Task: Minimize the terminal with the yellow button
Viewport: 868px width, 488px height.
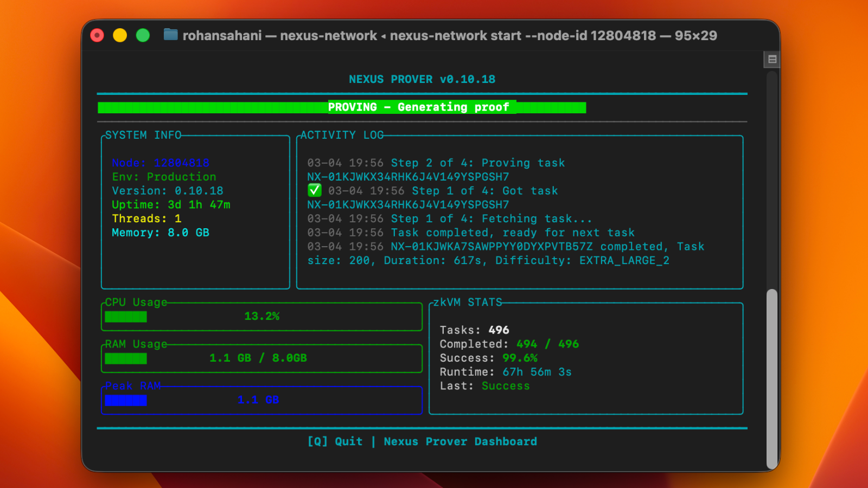Action: 120,35
